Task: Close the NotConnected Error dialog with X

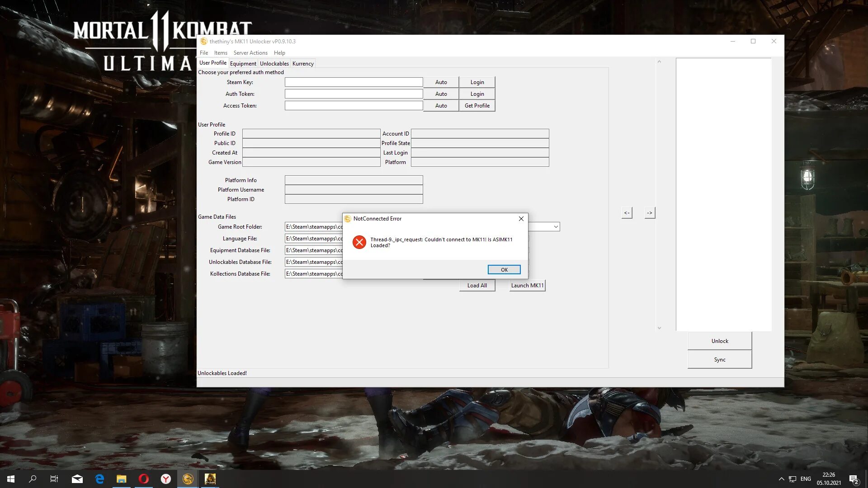Action: pyautogui.click(x=521, y=219)
